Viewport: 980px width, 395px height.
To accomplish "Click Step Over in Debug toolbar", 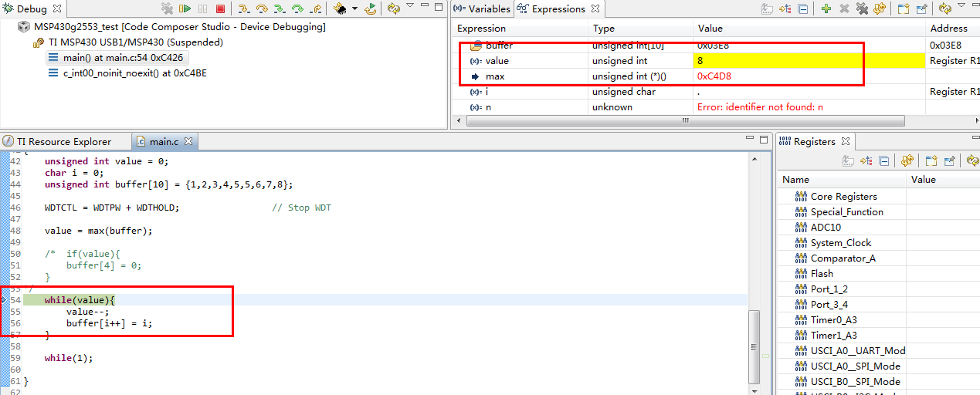I will [x=262, y=8].
